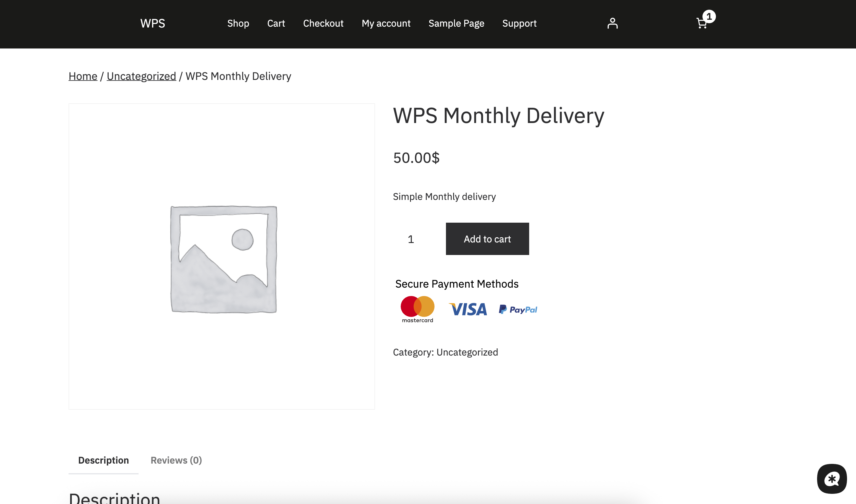856x504 pixels.
Task: Open the Support menu item
Action: click(x=519, y=23)
